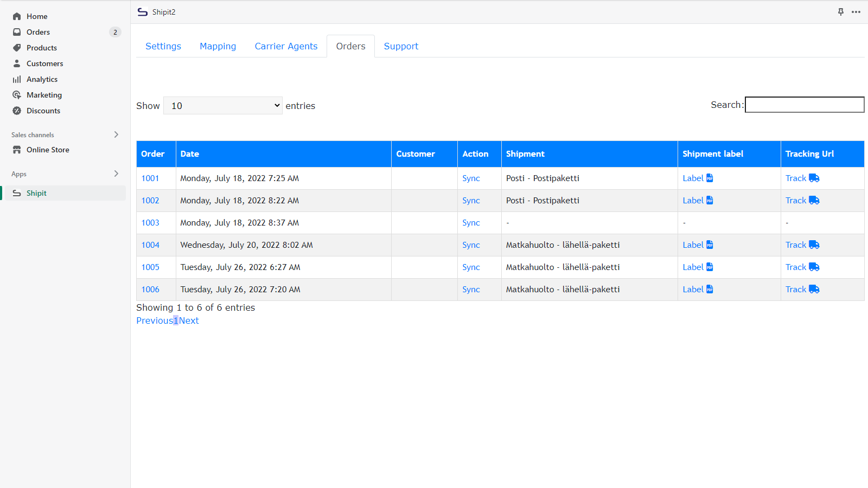Go to Discounts in the sidebar
This screenshot has height=488, width=868.
[43, 111]
